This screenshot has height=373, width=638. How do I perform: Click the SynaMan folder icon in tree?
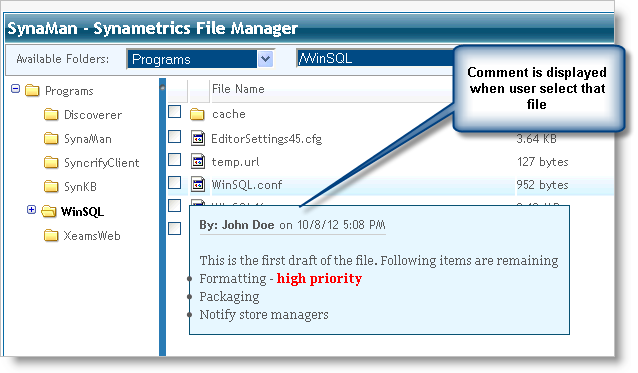click(51, 139)
